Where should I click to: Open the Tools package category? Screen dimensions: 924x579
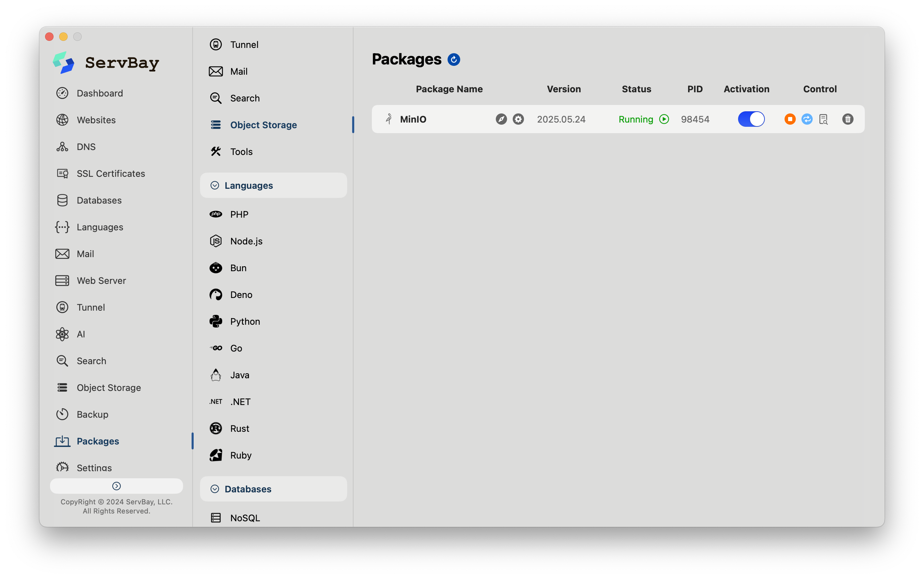(241, 152)
